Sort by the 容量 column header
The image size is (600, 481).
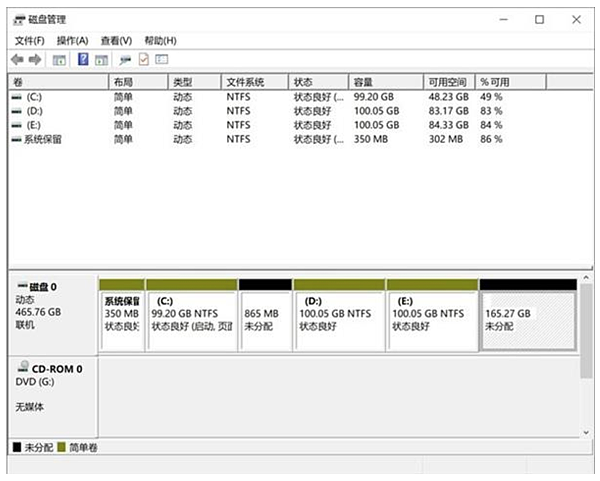[x=386, y=82]
